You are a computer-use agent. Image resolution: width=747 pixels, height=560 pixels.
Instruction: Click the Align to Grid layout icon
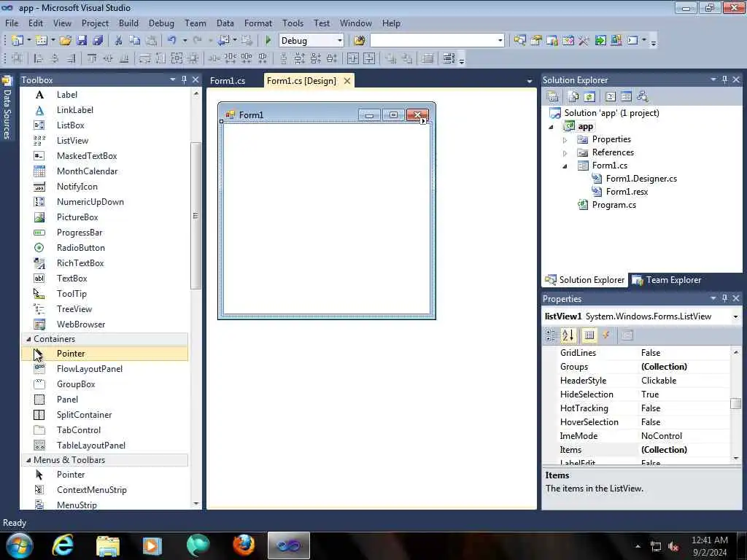coord(17,58)
